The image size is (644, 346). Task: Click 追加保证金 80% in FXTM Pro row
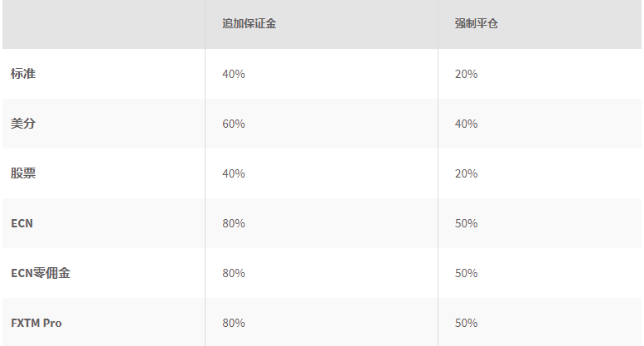point(234,323)
